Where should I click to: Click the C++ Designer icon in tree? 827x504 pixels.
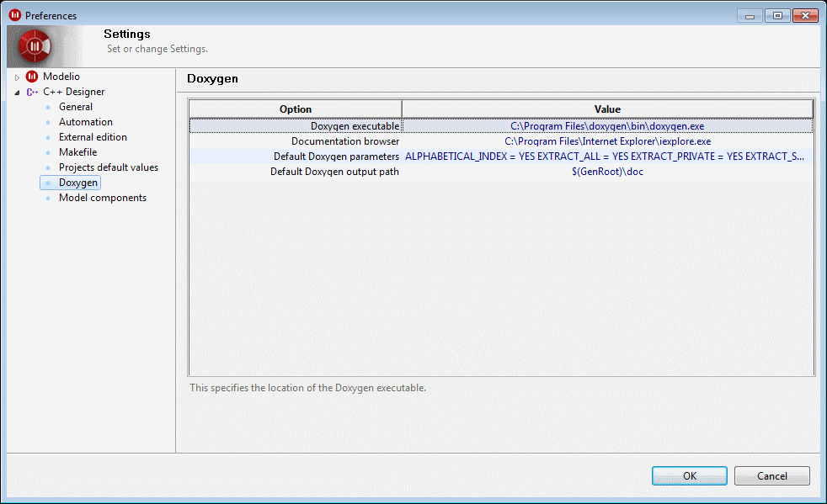coord(32,92)
